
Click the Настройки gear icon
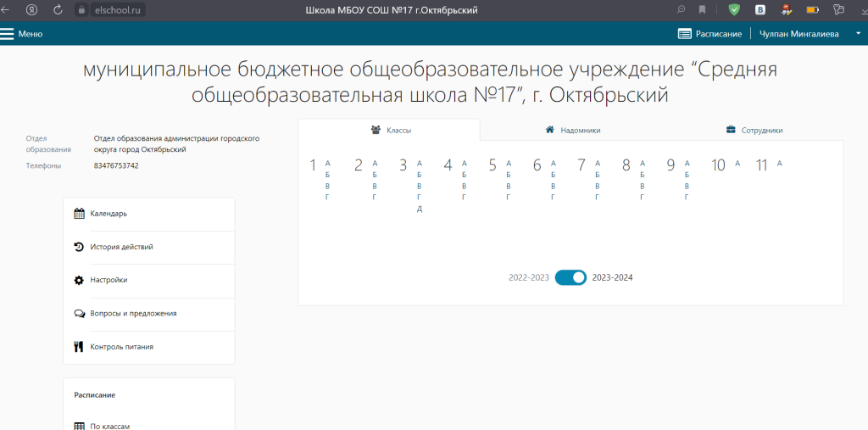[x=79, y=281]
